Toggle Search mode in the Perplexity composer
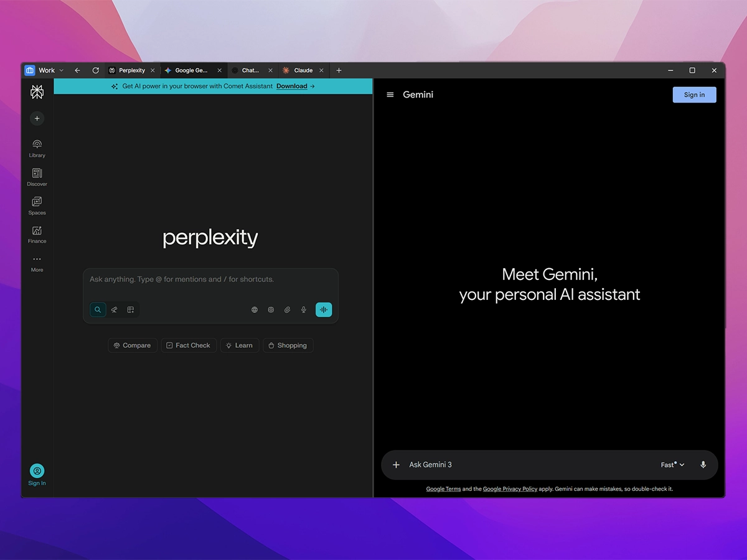 [x=97, y=309]
